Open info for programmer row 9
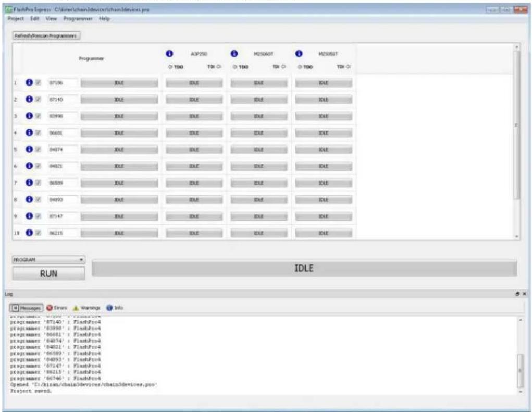 29,216
